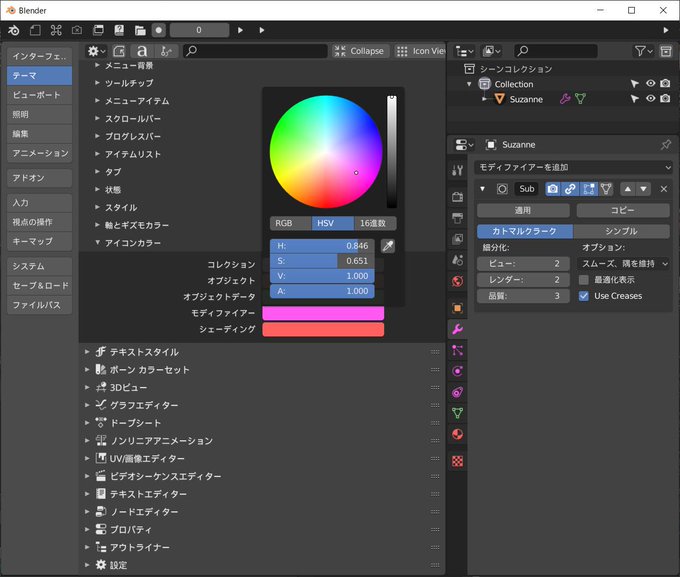680x577 pixels.
Task: Click the コピー copy modifier button
Action: click(623, 210)
